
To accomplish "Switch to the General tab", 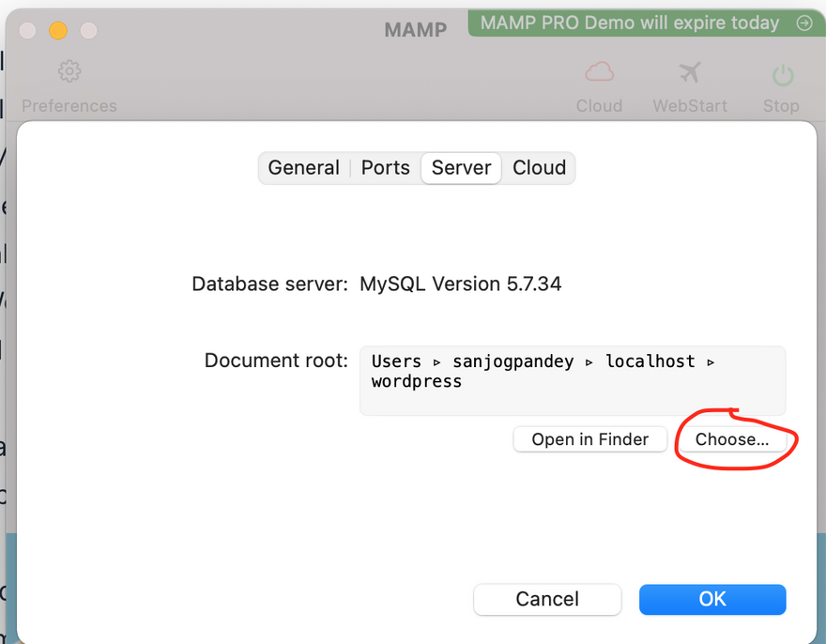I will click(x=303, y=168).
